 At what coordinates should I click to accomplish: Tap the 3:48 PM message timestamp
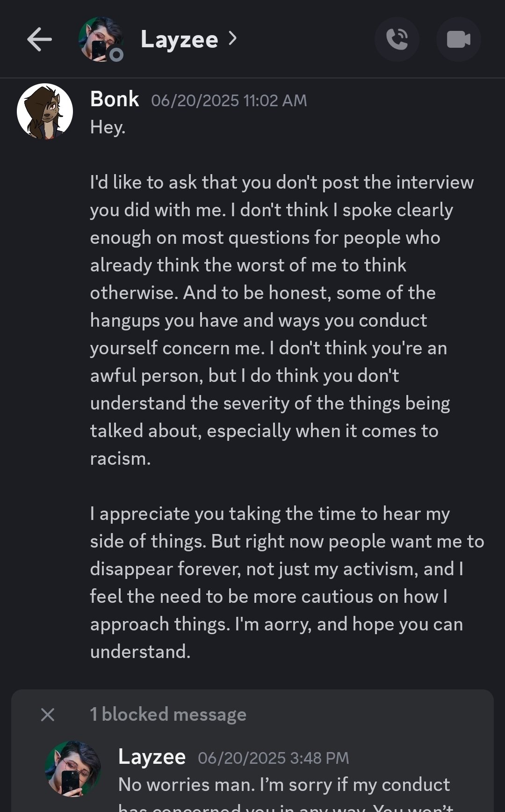[274, 758]
